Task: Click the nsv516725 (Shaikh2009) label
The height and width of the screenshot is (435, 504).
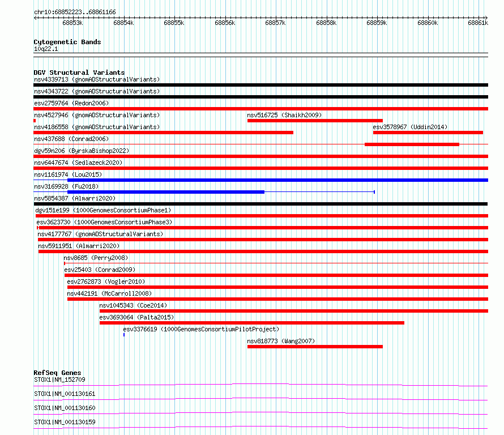Action: coord(284,115)
